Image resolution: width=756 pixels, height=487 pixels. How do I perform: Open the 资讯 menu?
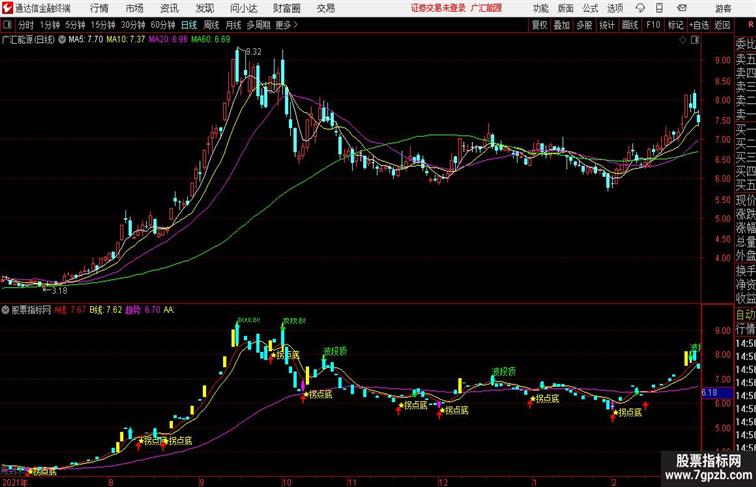click(169, 8)
